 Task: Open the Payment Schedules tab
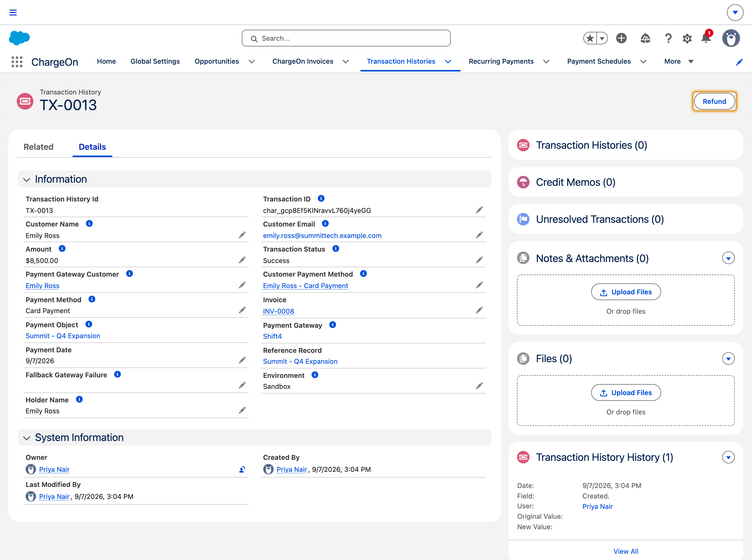pyautogui.click(x=599, y=61)
